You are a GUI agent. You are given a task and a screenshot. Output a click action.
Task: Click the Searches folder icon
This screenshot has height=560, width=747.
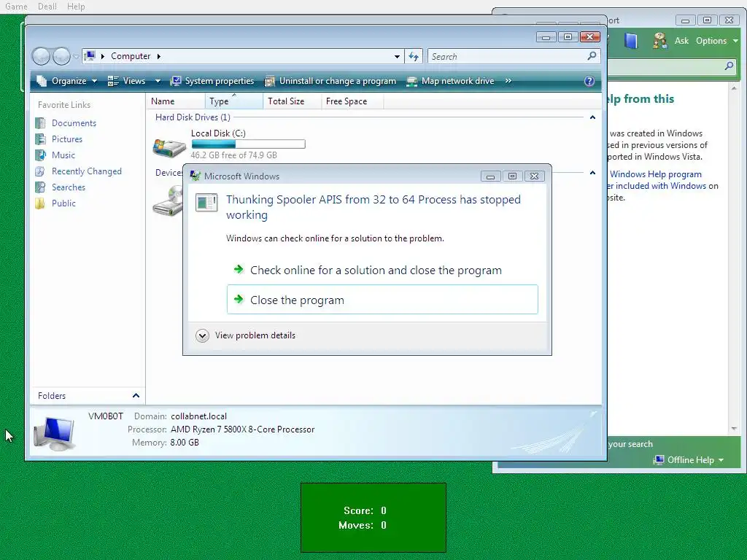[41, 187]
